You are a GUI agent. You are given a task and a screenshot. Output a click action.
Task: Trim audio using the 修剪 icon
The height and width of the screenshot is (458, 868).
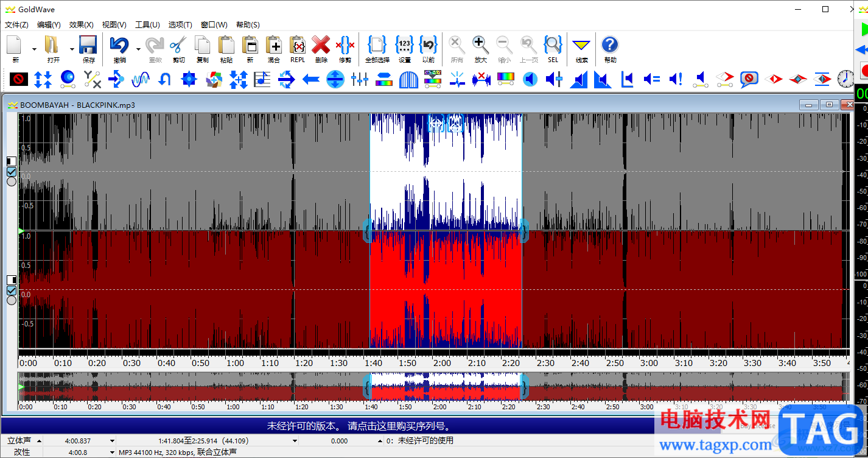point(345,49)
